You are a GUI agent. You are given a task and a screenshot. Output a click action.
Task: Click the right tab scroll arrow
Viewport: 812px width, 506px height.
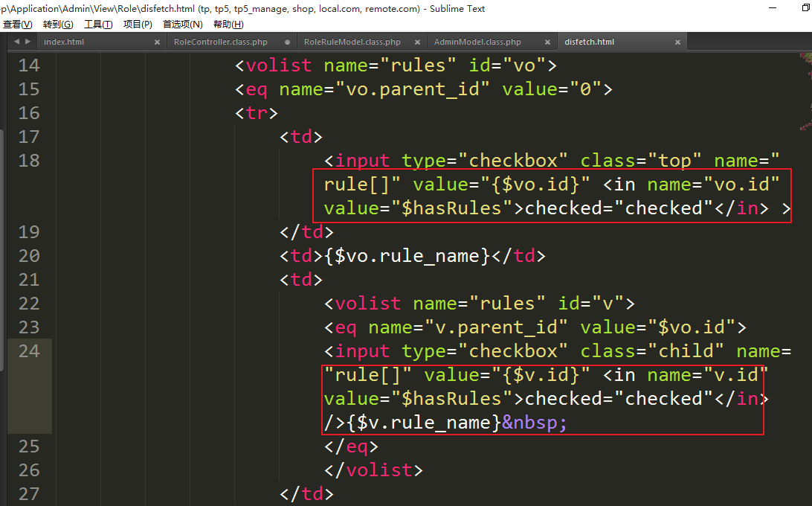click(x=28, y=42)
